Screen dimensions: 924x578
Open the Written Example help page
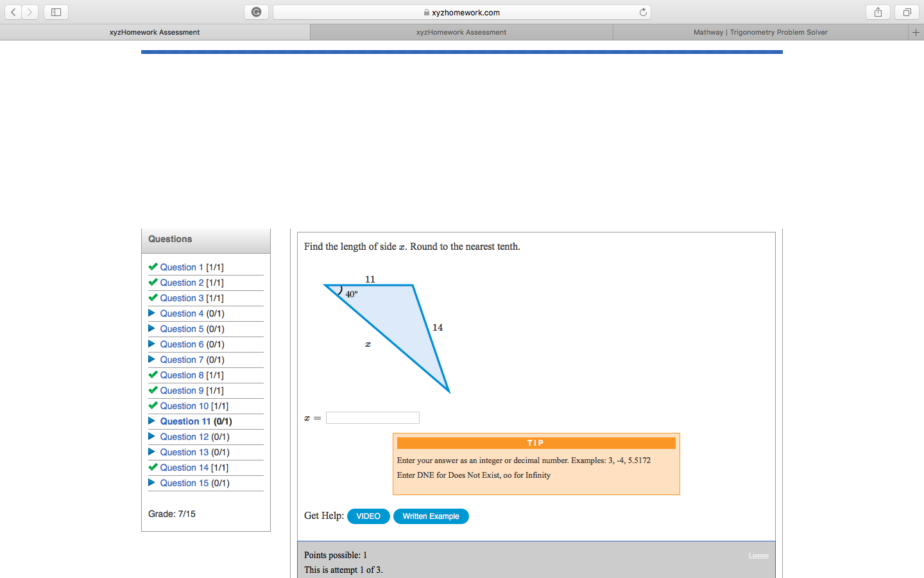[431, 516]
